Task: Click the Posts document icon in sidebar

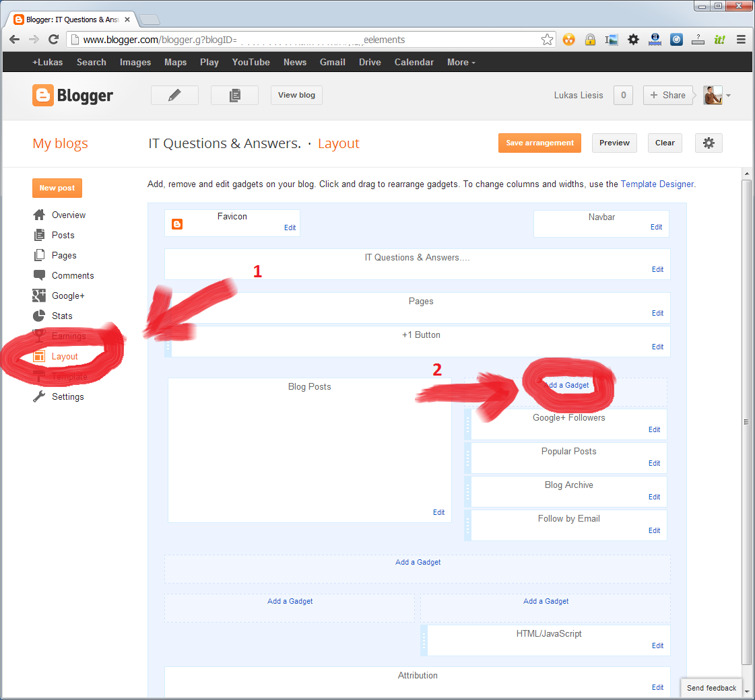Action: 39,235
